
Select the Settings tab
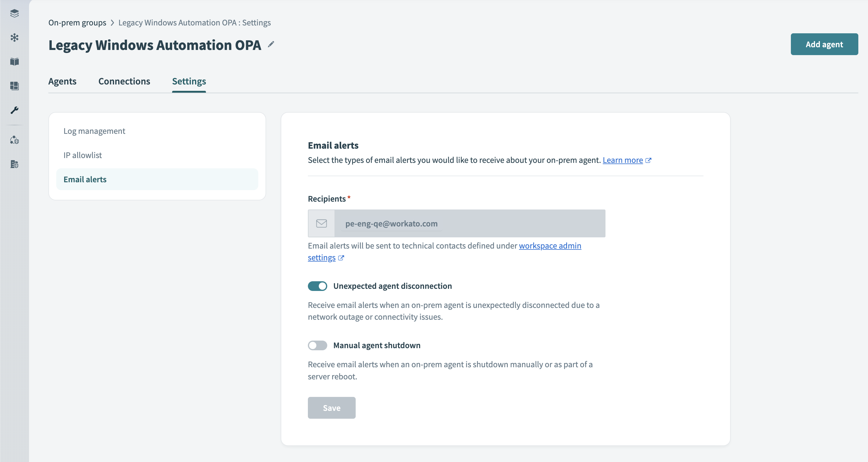pos(189,81)
